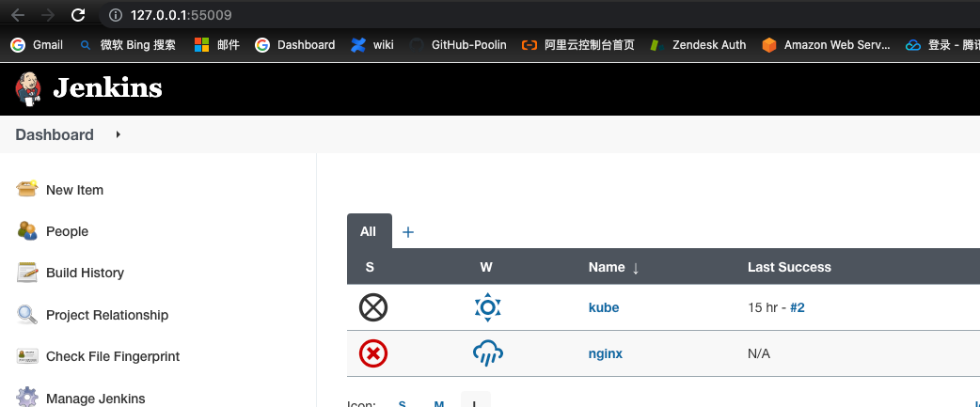Open kube build #2 link
Viewport: 980px width, 407px height.
pos(798,307)
